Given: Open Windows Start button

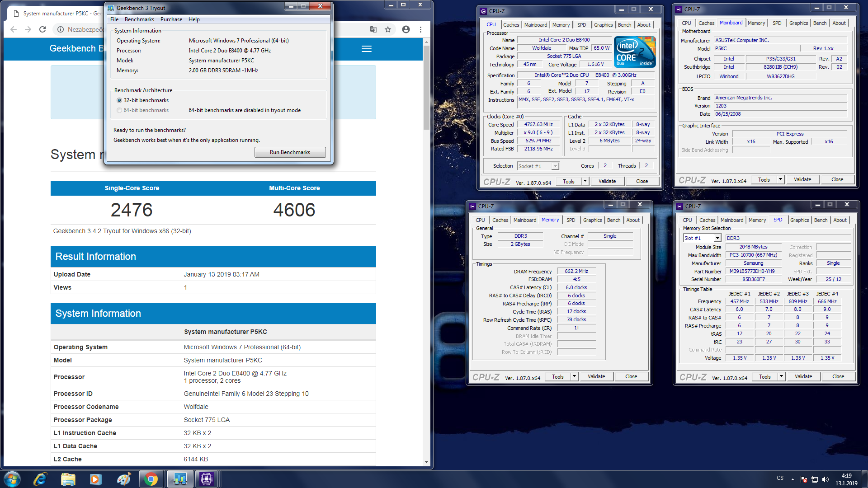Looking at the screenshot, I should [x=12, y=479].
